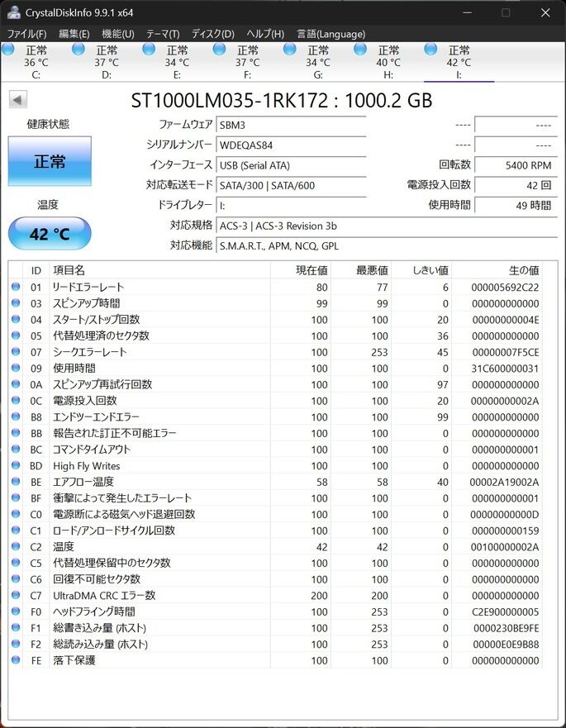This screenshot has width=566, height=728.
Task: Click the 項目名 column header
Action: pos(159,270)
